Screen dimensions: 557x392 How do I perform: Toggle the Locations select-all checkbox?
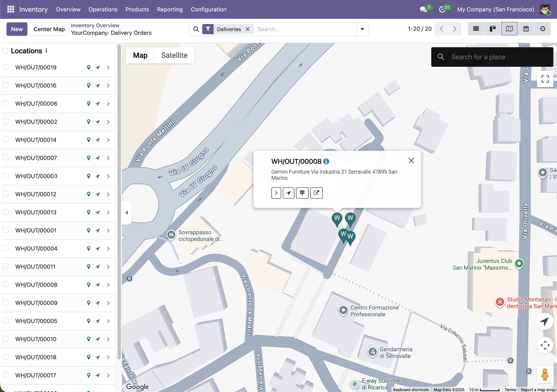pos(5,51)
